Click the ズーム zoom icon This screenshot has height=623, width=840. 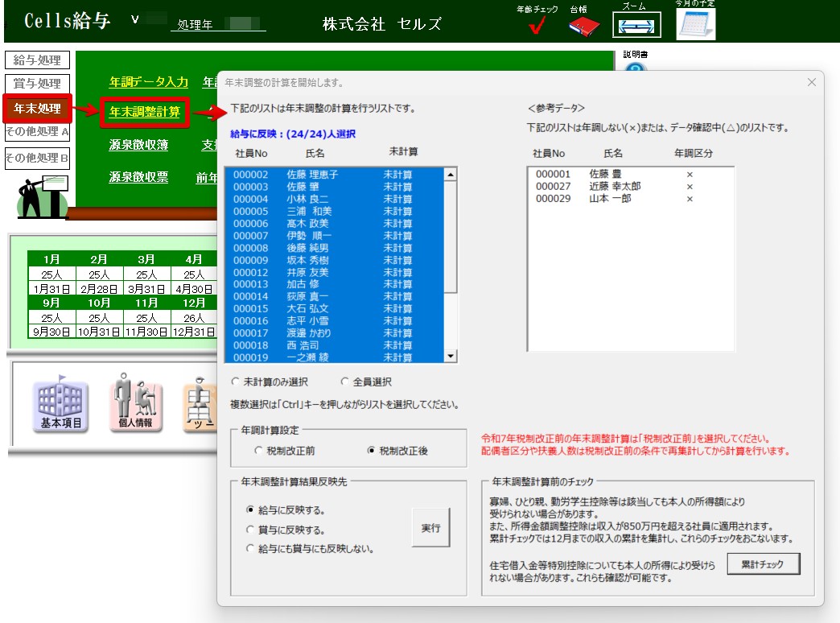click(x=636, y=26)
